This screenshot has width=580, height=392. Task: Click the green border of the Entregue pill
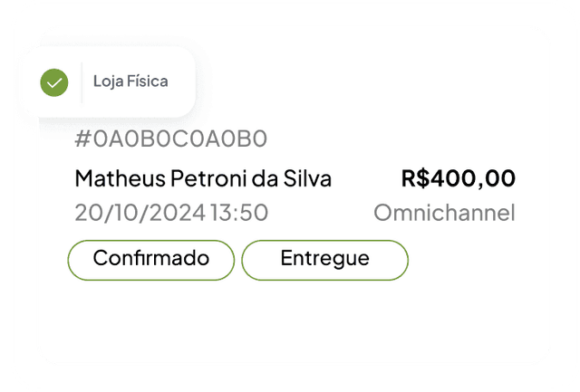tap(324, 241)
